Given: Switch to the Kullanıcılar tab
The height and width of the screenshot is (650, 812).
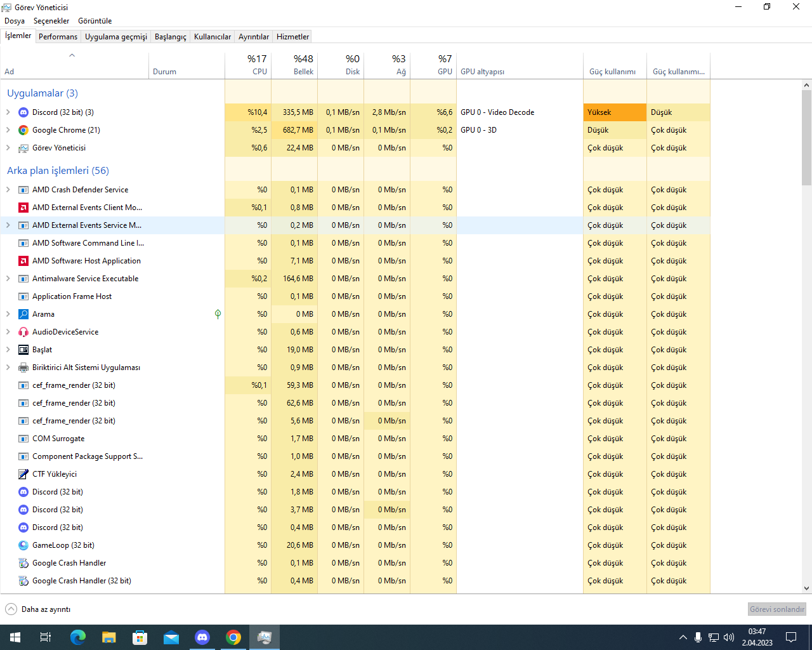Looking at the screenshot, I should click(213, 37).
